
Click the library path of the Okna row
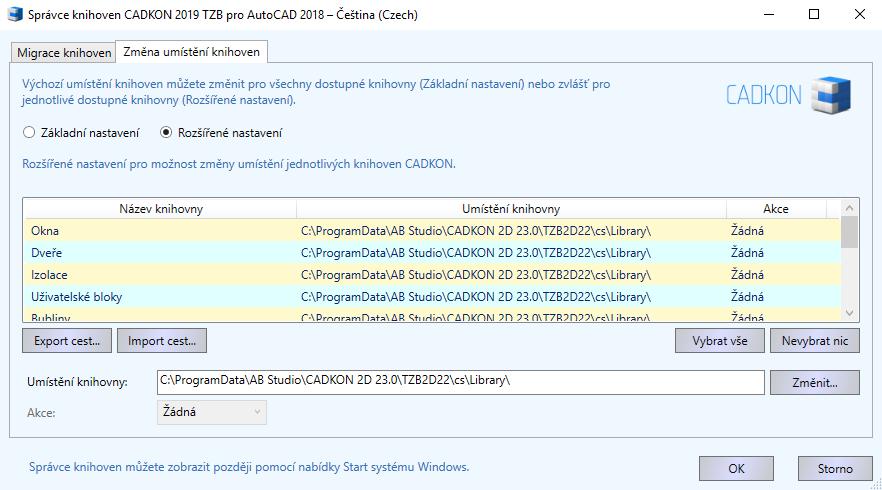(x=475, y=231)
